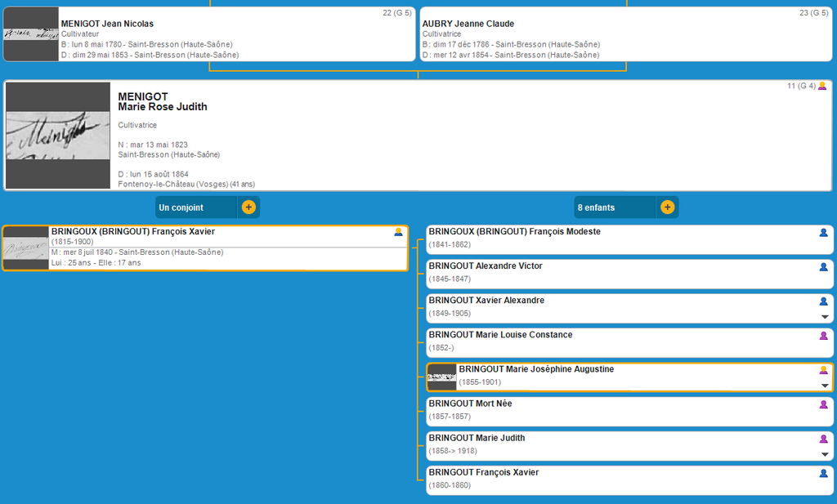Image resolution: width=837 pixels, height=504 pixels.
Task: Click the 8 enfants button
Action: [x=615, y=207]
